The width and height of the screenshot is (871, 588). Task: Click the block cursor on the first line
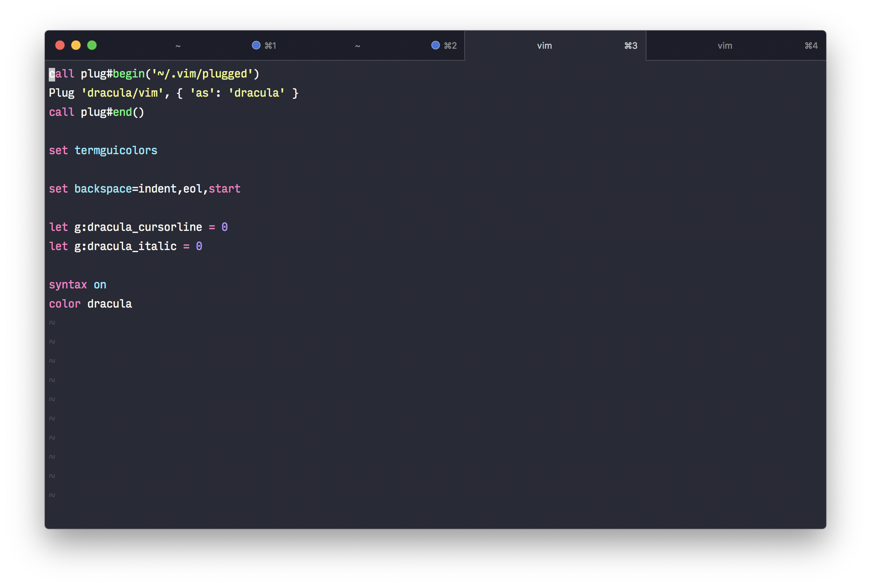[x=52, y=73]
